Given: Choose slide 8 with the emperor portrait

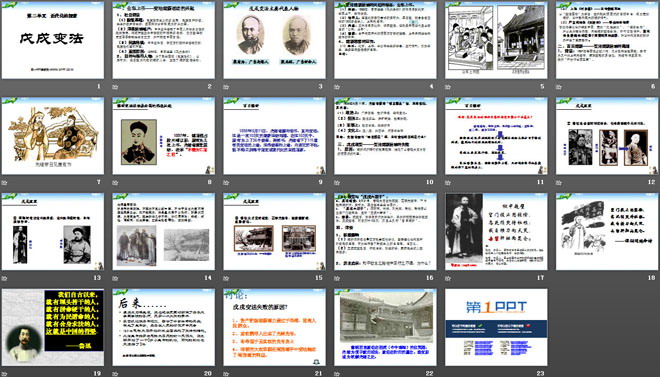Looking at the screenshot, I should 163,136.
